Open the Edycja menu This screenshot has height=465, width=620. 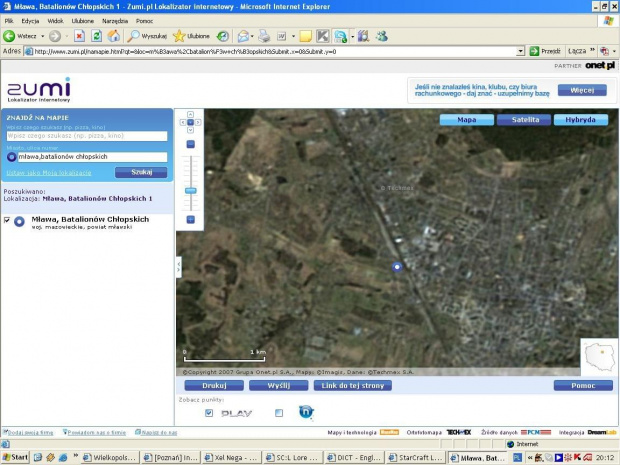tap(30, 21)
